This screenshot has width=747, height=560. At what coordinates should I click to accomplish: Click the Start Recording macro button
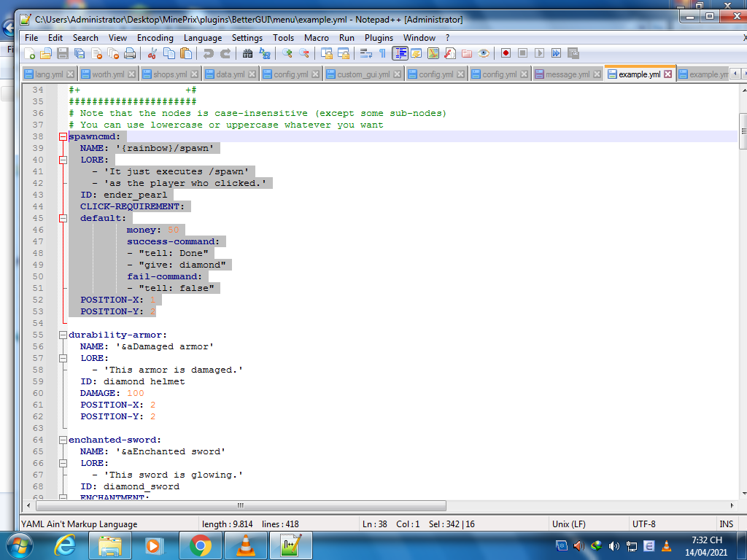point(506,53)
